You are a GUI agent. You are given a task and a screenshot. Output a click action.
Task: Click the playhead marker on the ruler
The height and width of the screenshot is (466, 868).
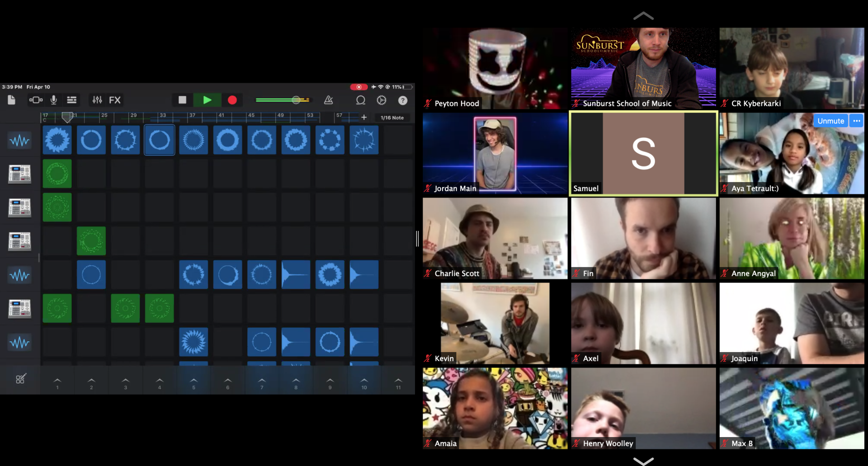[x=67, y=118]
